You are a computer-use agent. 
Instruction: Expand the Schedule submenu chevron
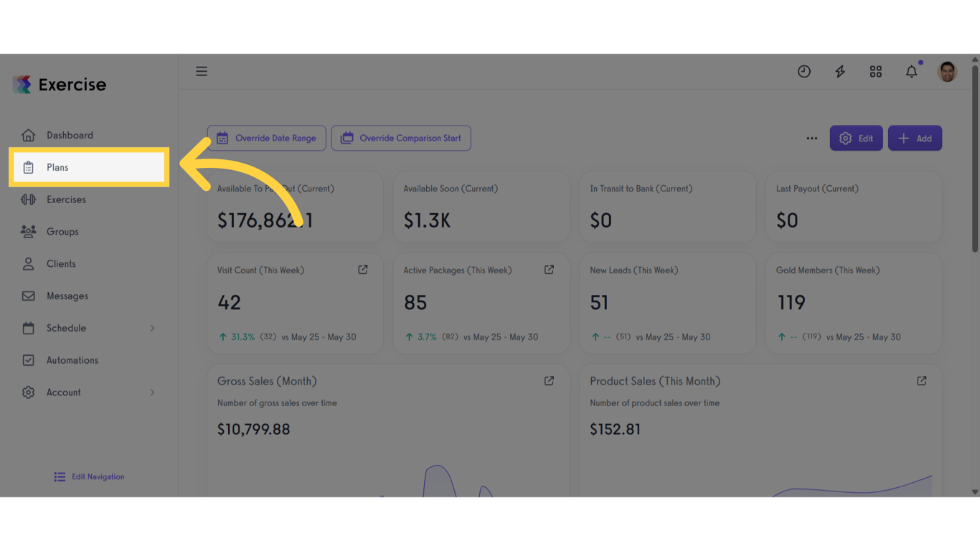click(x=152, y=328)
